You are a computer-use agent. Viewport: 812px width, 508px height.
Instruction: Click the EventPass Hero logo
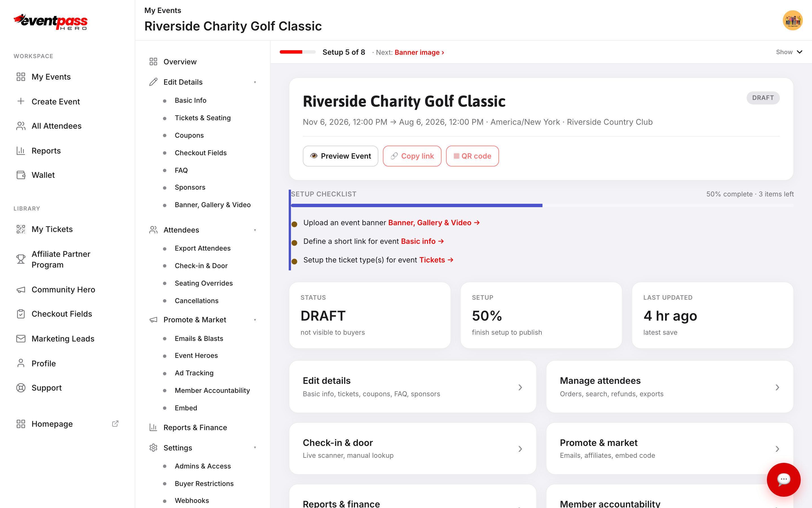click(x=50, y=22)
